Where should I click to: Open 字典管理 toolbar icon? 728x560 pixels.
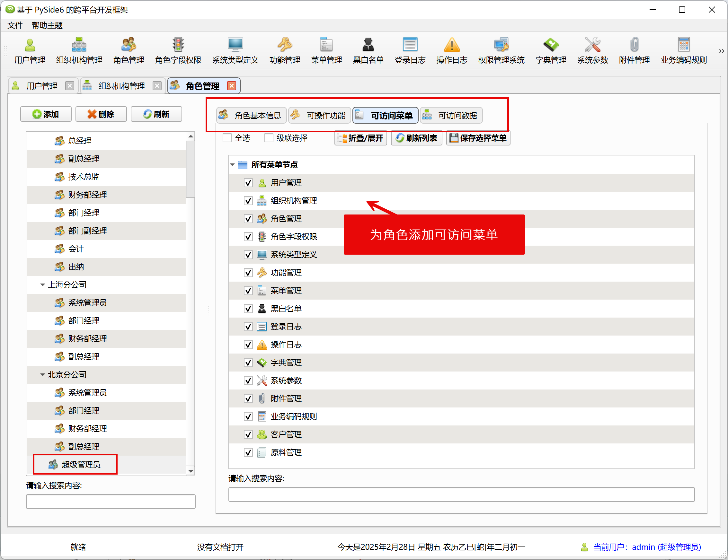tap(551, 51)
